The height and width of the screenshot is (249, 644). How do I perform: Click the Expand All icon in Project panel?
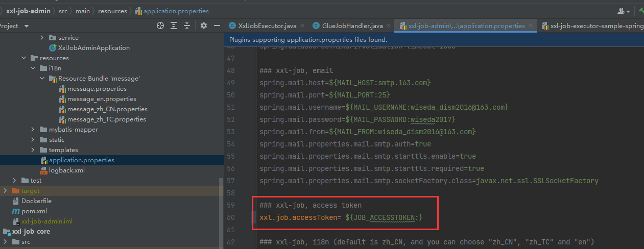pyautogui.click(x=174, y=26)
